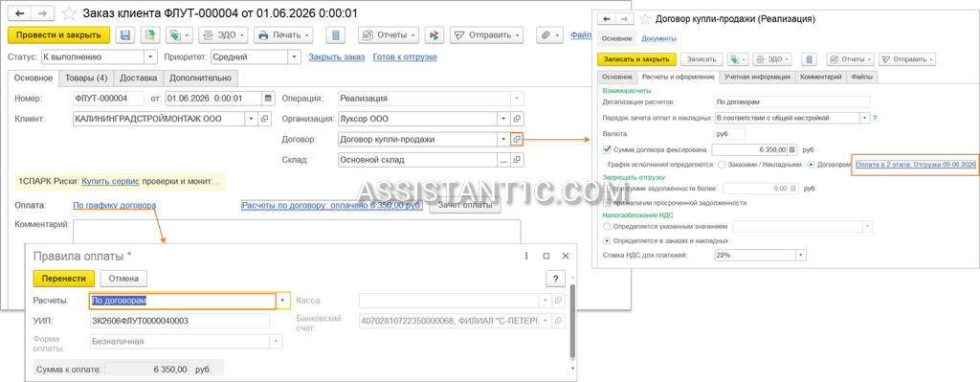Click into the УИП field in Правила оплаты
The height and width of the screenshot is (382, 980).
point(179,321)
